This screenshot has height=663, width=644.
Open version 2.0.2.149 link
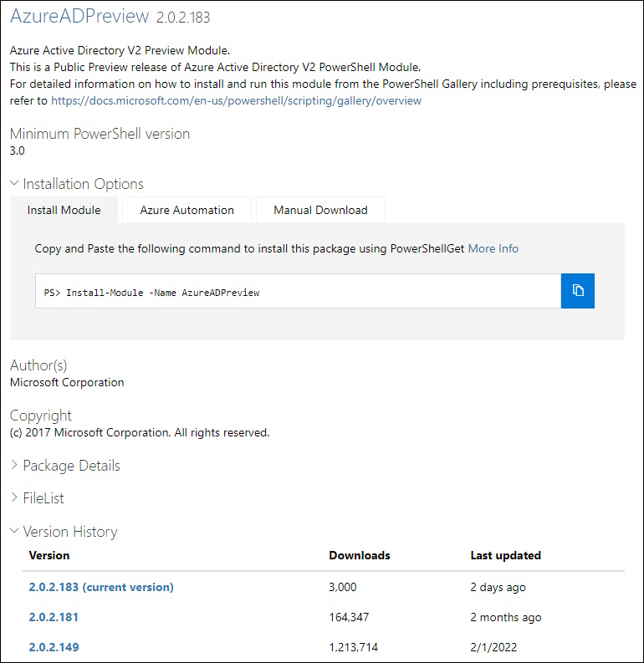(x=54, y=647)
